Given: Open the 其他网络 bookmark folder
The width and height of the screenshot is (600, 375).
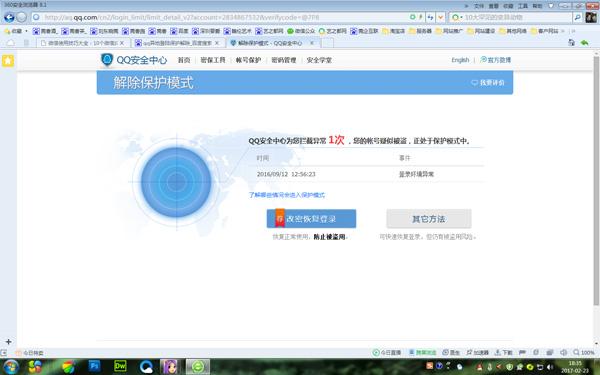Looking at the screenshot, I should pos(513,31).
